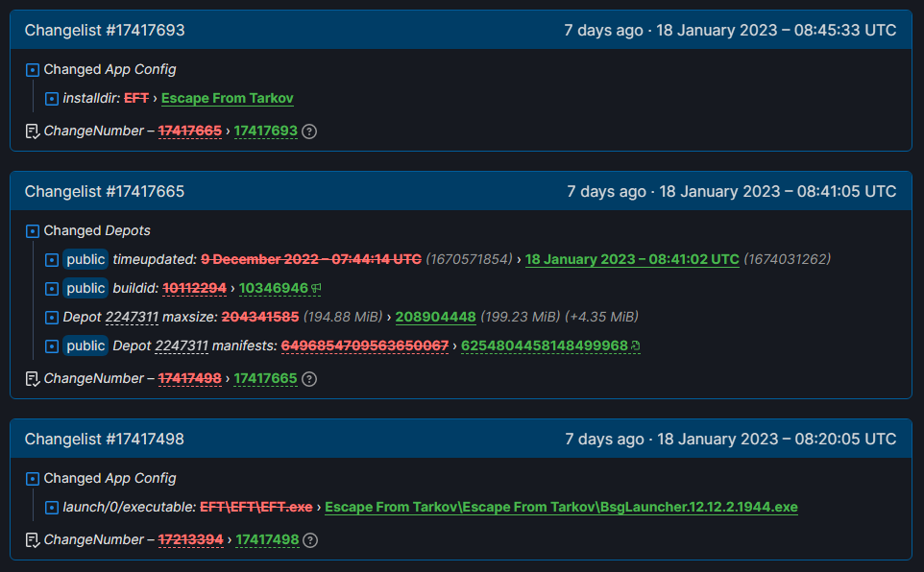This screenshot has height=572, width=924.
Task: Click the help icon after ChangeNumber 17417498
Action: point(310,540)
